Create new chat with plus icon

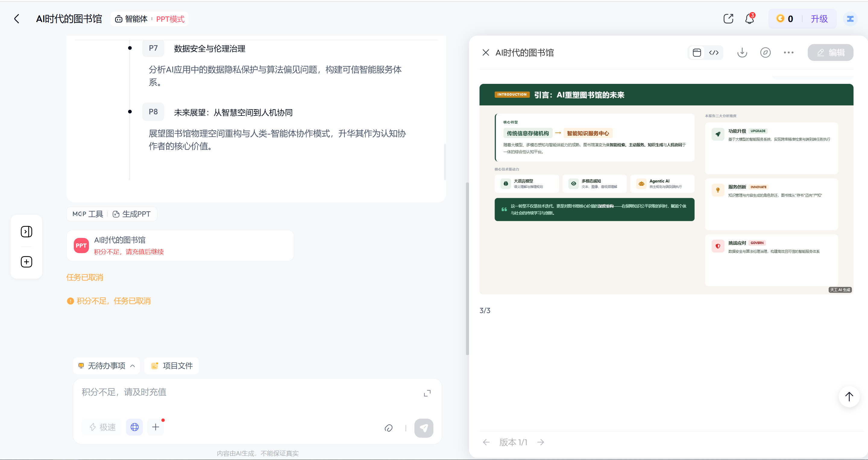pos(26,262)
